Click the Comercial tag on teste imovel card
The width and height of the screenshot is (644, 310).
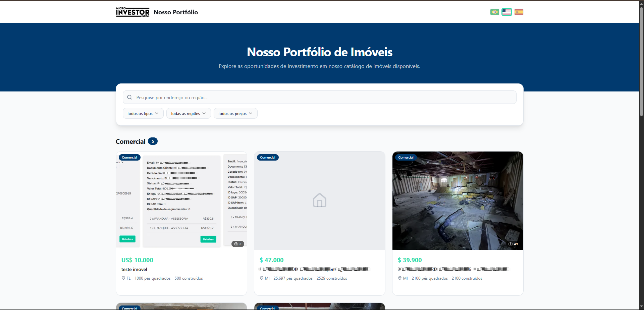(129, 157)
